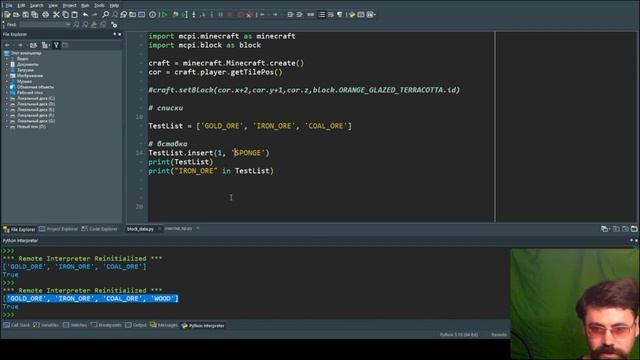Open the Call Stack tab
Image resolution: width=640 pixels, height=360 pixels.
(x=17, y=325)
